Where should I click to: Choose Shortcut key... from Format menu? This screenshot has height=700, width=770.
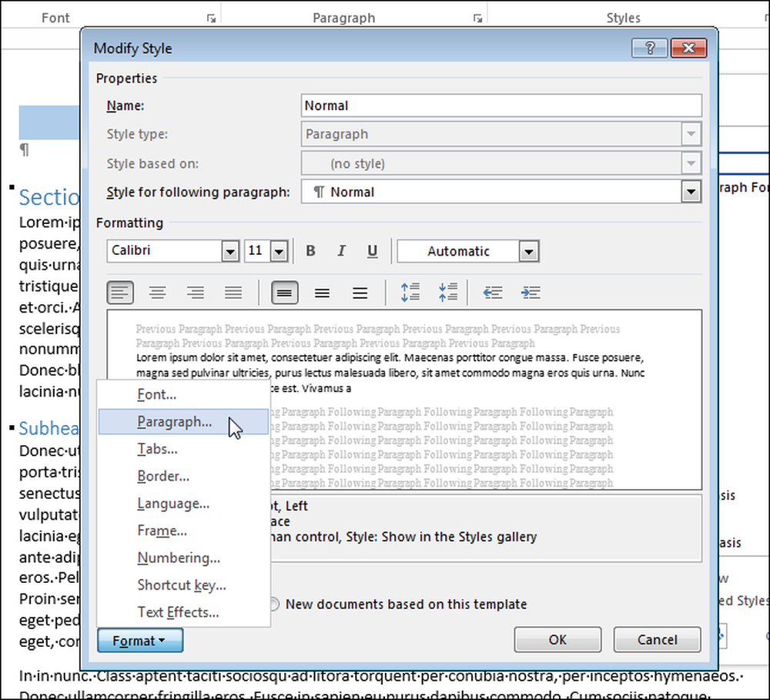[x=184, y=585]
